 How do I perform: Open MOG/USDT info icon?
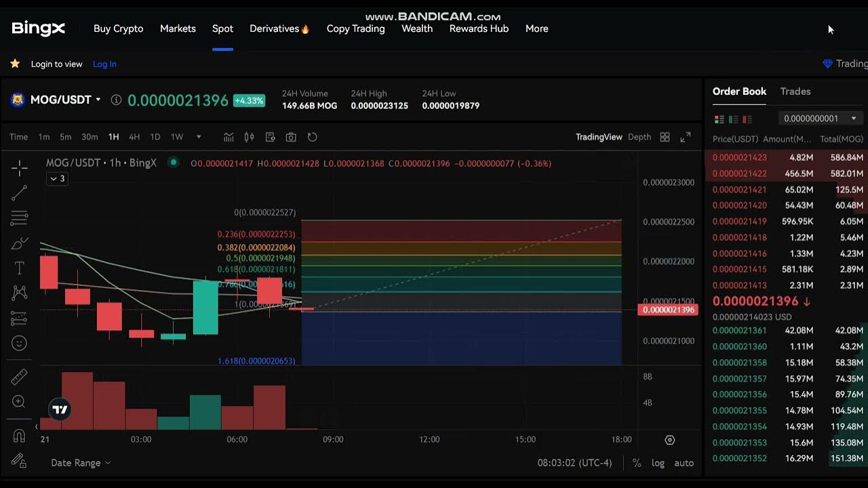(x=116, y=100)
